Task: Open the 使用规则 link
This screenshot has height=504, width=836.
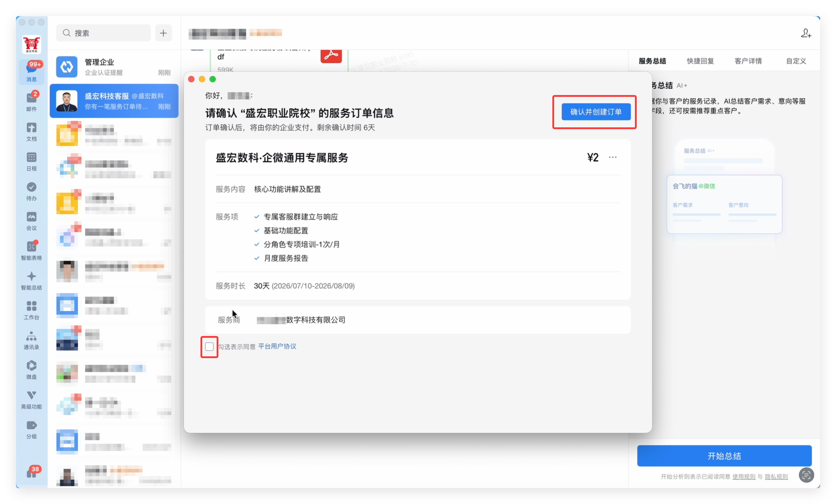Action: [x=744, y=476]
